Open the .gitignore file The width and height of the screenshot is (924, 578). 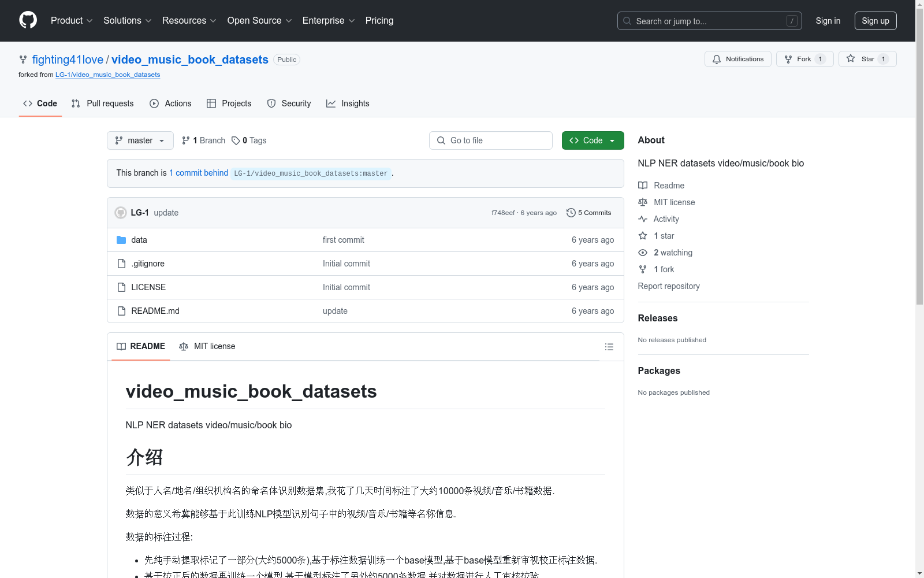pos(148,264)
